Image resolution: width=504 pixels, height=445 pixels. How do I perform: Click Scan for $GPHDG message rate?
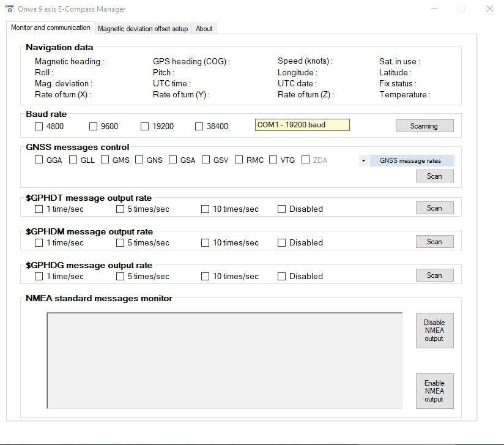pos(434,275)
